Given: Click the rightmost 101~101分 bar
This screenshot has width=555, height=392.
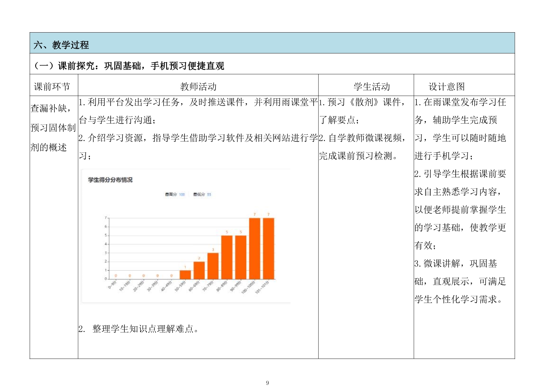Looking at the screenshot, I should tap(268, 248).
